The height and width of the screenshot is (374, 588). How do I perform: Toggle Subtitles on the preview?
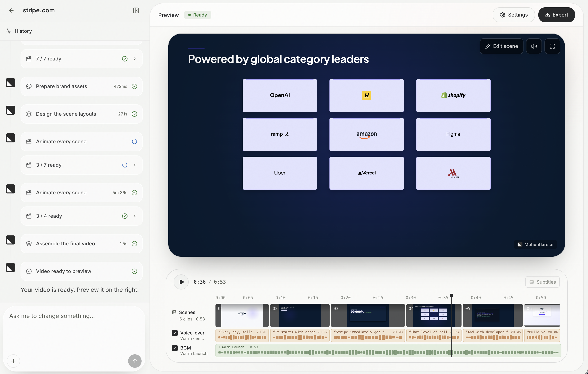543,282
